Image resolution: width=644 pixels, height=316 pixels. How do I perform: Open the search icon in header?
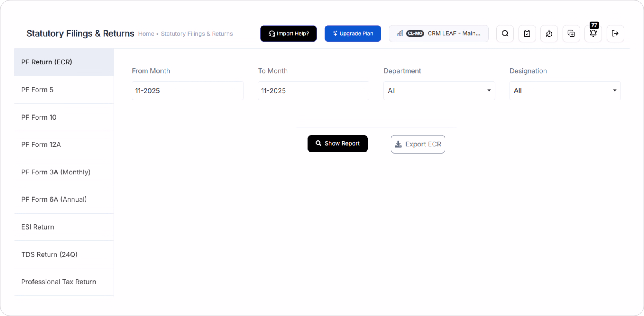coord(505,34)
